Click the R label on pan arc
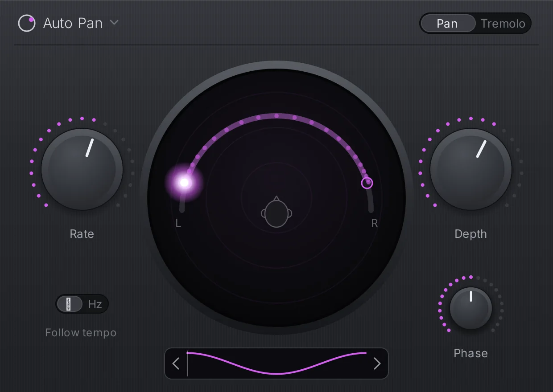This screenshot has height=392, width=553. 375,224
